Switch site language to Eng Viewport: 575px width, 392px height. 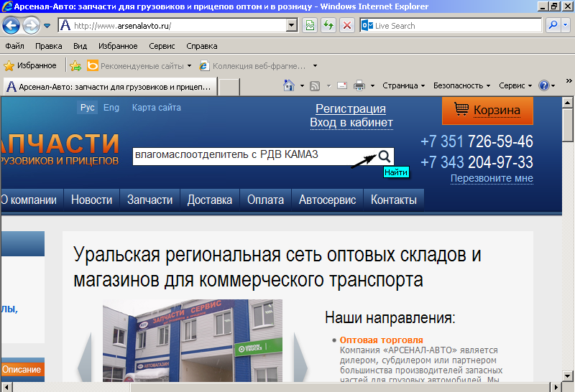click(111, 108)
